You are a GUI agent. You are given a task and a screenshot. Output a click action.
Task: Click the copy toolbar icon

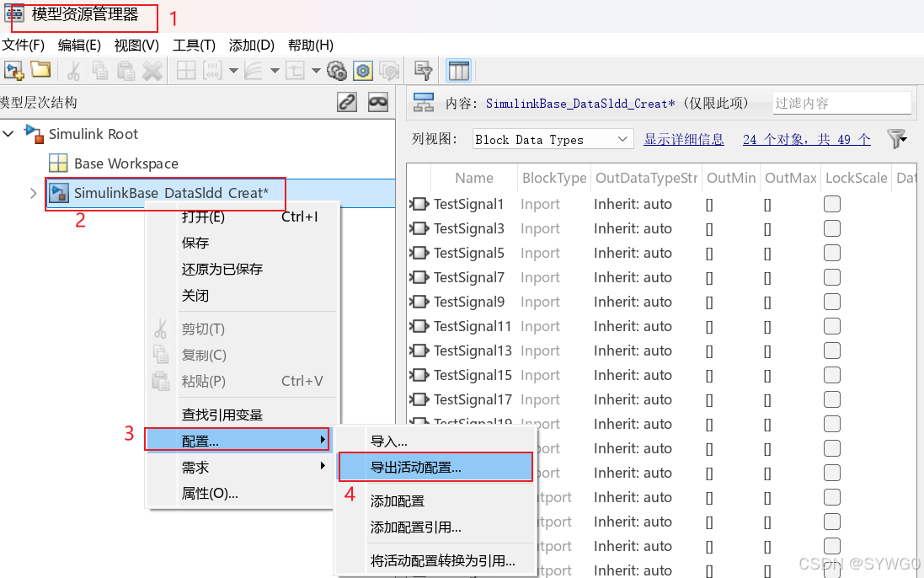[99, 71]
